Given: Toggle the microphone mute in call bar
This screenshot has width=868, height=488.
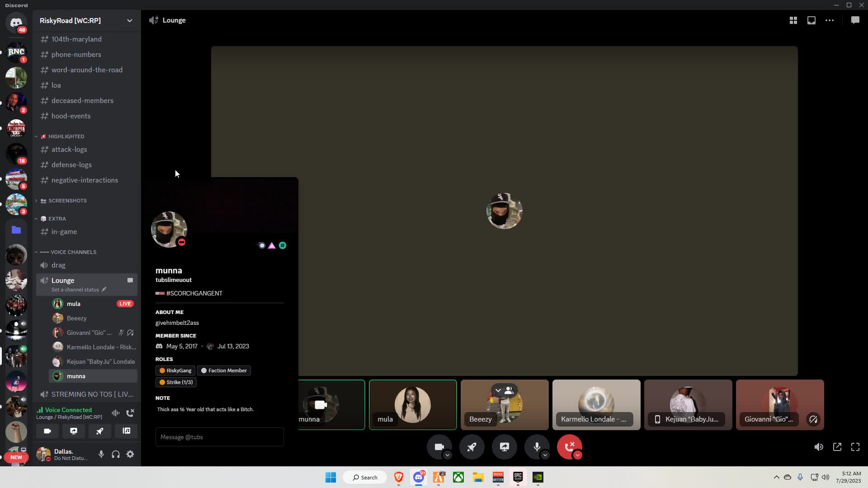Looking at the screenshot, I should click(537, 447).
